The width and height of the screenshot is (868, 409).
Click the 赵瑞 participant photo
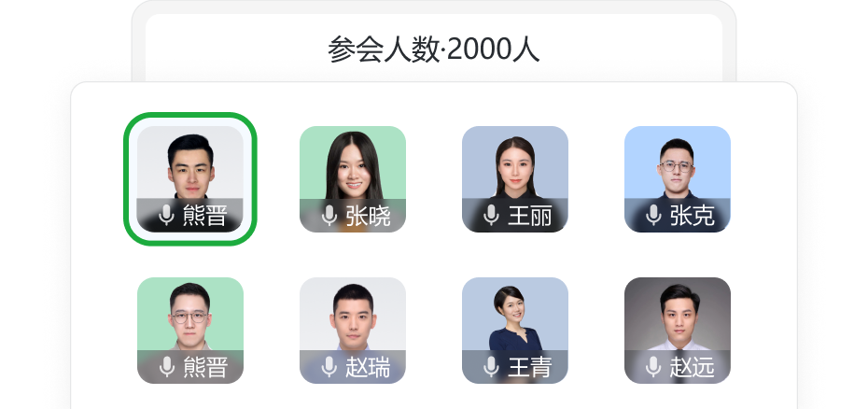pos(353,331)
